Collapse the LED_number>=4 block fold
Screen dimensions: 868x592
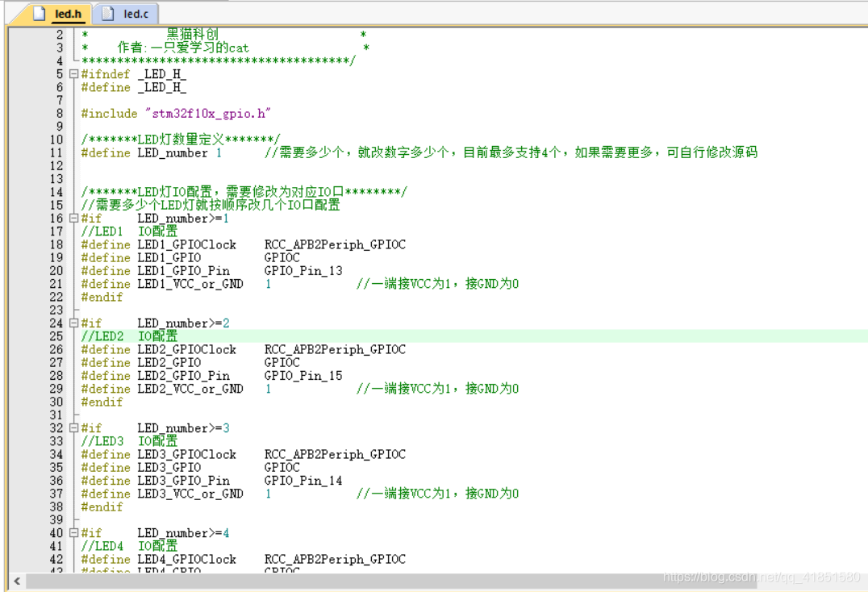73,533
